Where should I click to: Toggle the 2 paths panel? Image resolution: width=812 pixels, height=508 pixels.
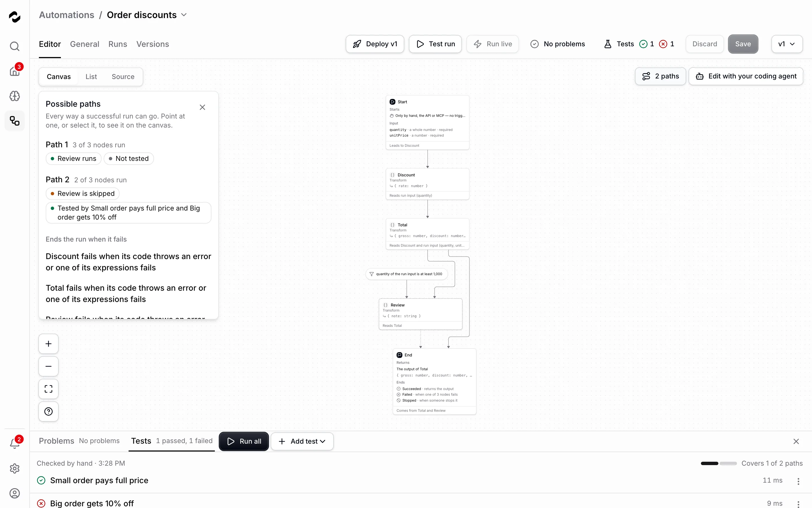660,76
